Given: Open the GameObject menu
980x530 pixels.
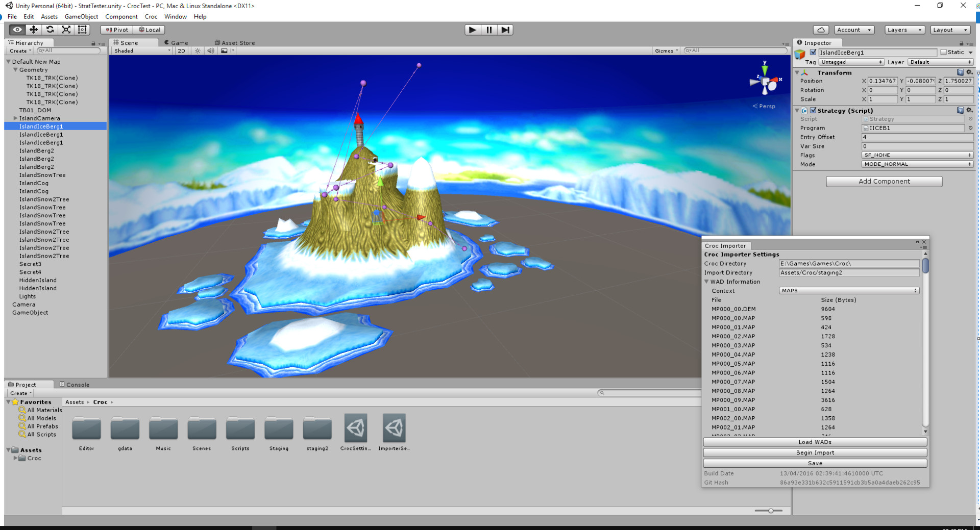Looking at the screenshot, I should point(81,16).
